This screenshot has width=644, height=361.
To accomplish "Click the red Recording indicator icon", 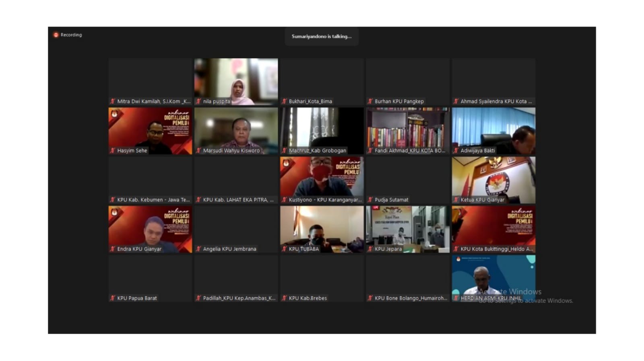I will pyautogui.click(x=56, y=35).
